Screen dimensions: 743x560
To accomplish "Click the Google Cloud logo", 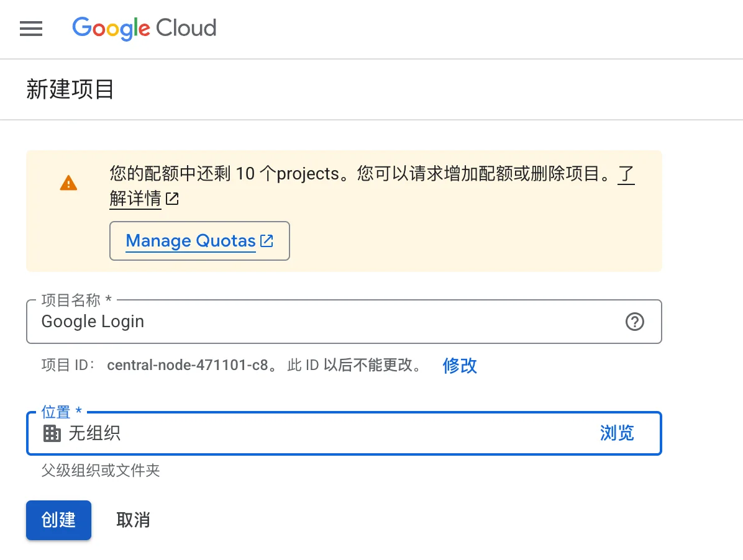I will pos(144,29).
